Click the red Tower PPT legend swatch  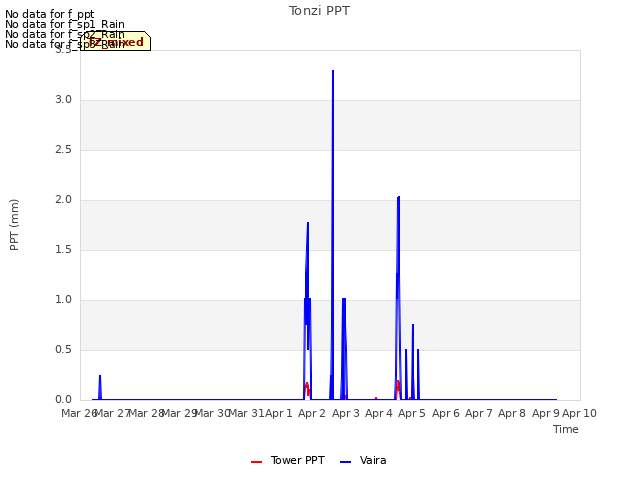click(256, 462)
